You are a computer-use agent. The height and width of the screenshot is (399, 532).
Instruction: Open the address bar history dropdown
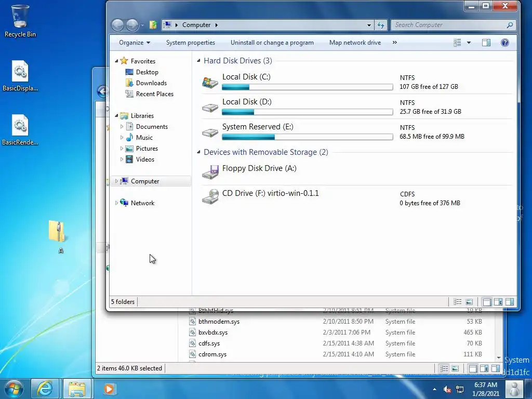pos(369,25)
